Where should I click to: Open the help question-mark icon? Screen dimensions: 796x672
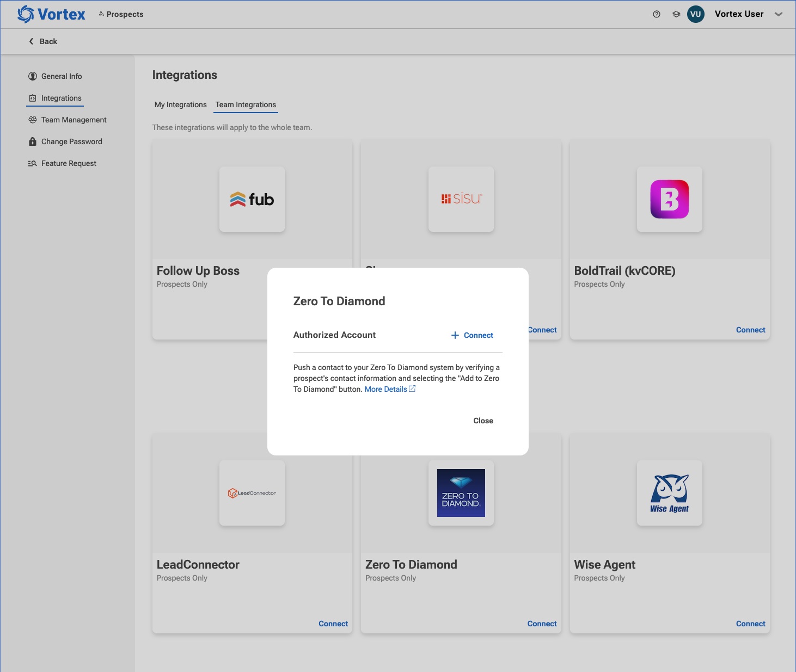[657, 14]
